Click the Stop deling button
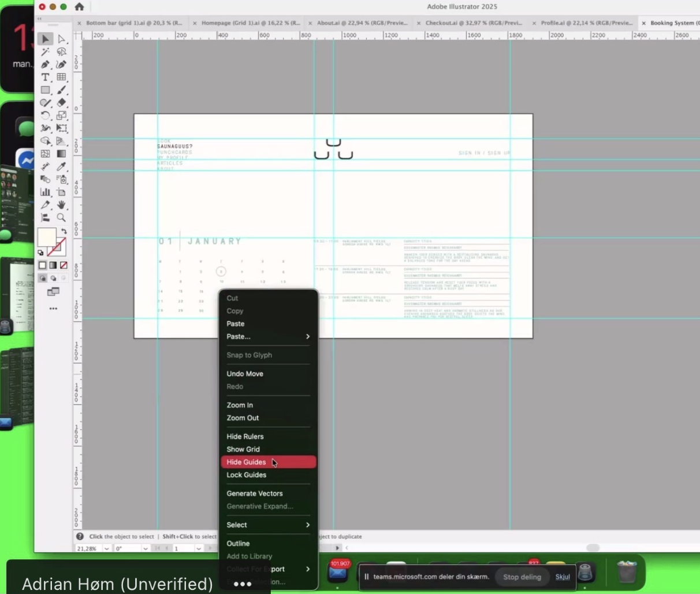This screenshot has height=594, width=700. pyautogui.click(x=522, y=577)
